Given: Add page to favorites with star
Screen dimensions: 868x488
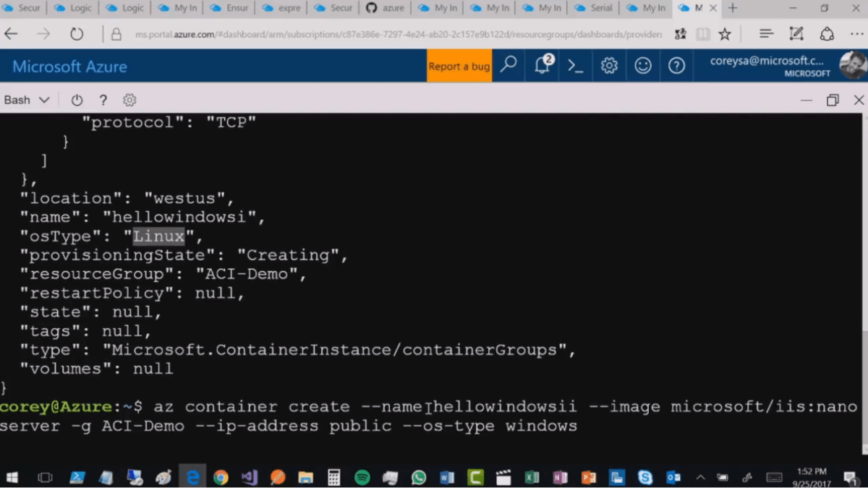Looking at the screenshot, I should pos(725,35).
